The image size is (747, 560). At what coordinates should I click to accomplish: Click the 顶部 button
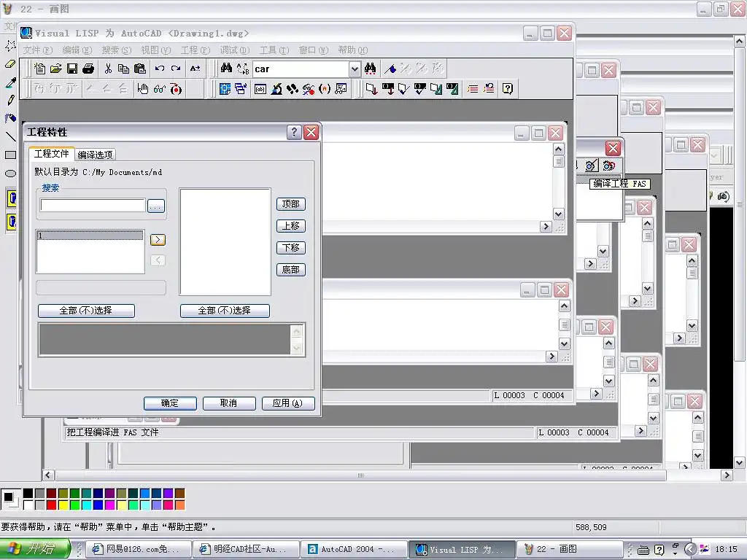290,204
